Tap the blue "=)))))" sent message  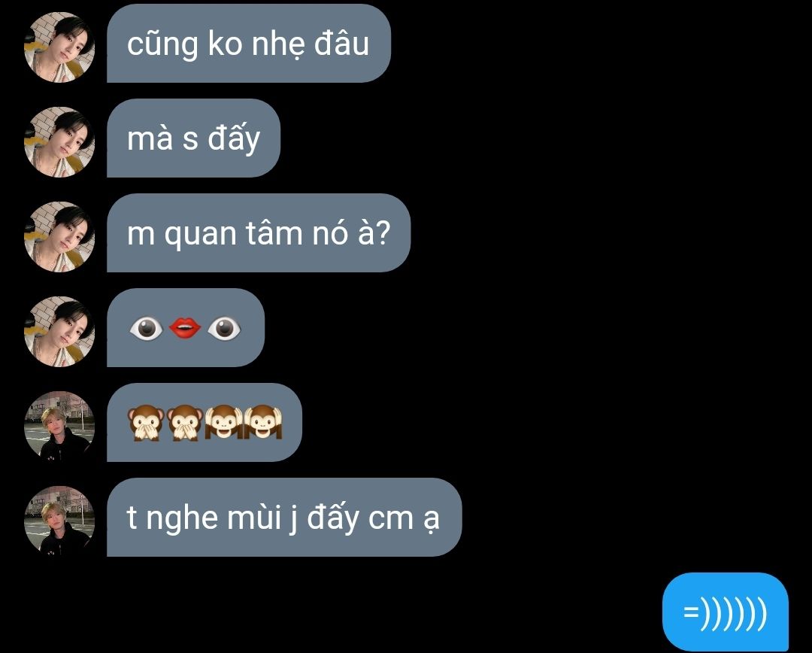725,612
